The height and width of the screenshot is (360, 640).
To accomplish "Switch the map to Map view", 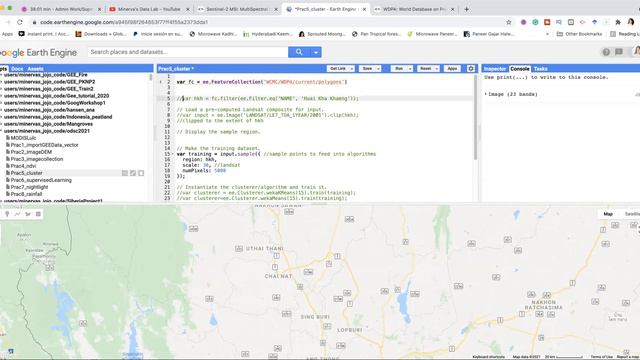I will click(608, 214).
